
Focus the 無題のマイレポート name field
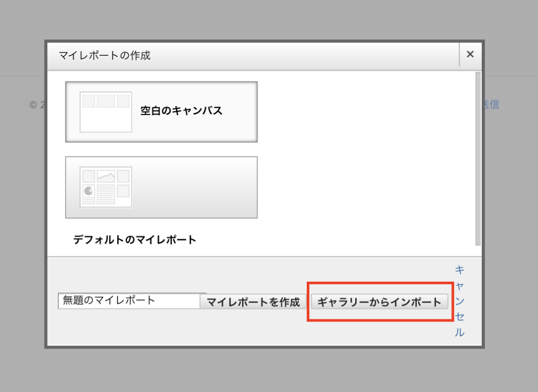pyautogui.click(x=129, y=301)
